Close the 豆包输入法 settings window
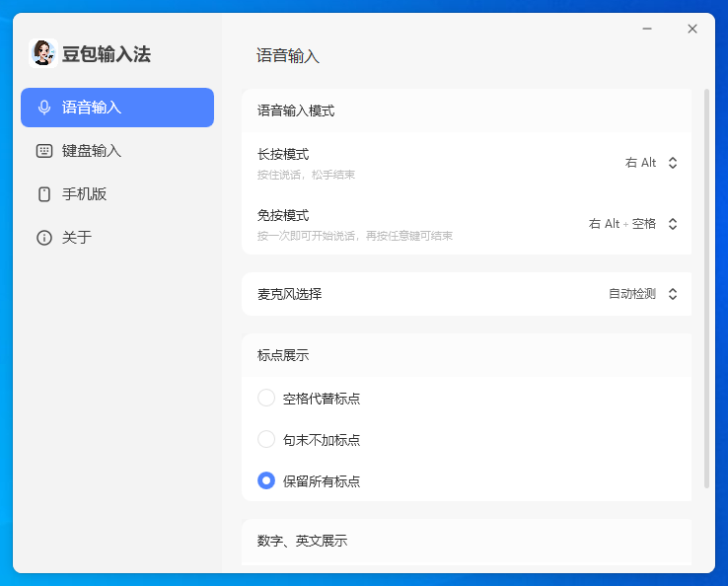 point(692,29)
